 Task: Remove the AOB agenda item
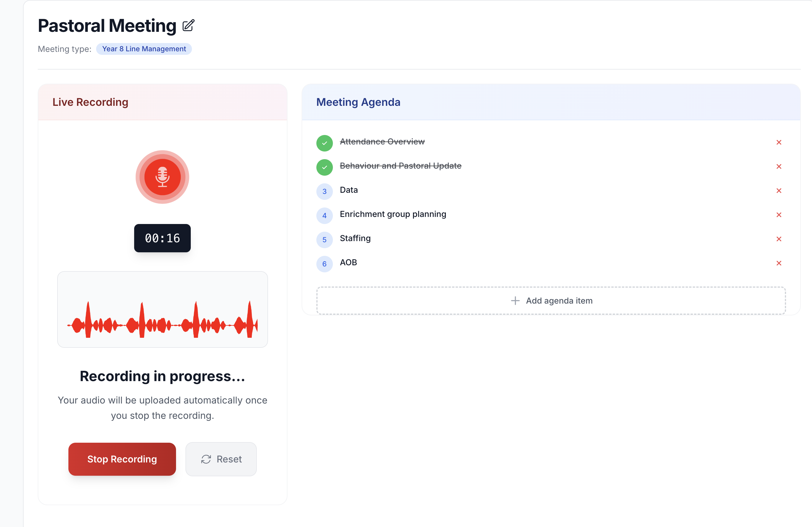[x=779, y=263]
